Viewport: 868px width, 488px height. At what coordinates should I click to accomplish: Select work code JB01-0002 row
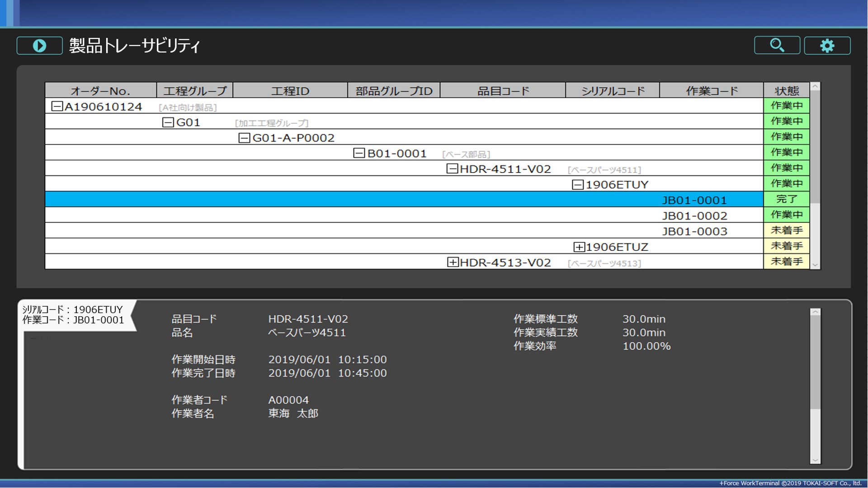pos(694,216)
